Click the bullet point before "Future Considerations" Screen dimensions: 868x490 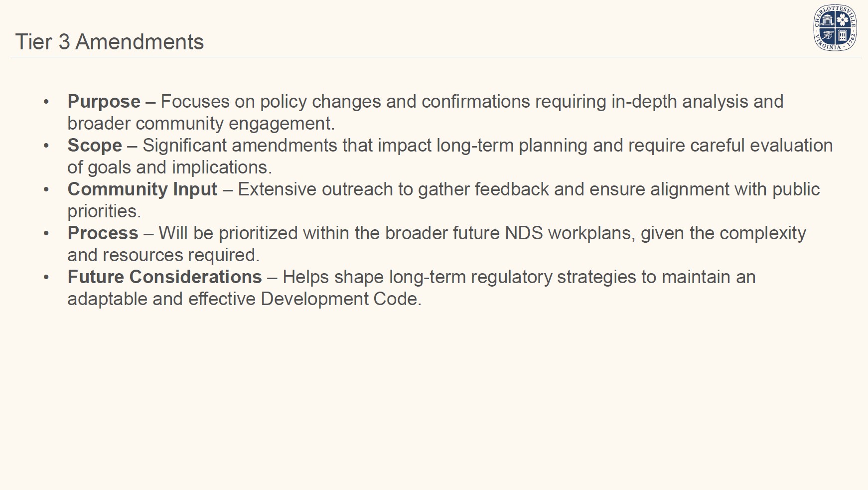(x=46, y=278)
